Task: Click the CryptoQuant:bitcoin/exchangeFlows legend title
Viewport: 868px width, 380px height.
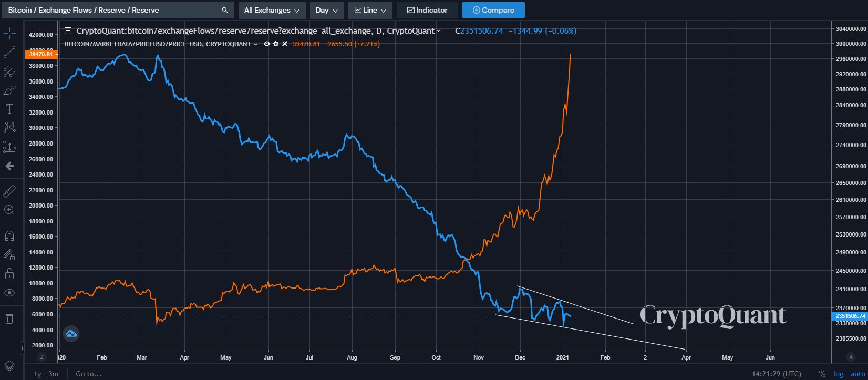Action: [x=255, y=31]
